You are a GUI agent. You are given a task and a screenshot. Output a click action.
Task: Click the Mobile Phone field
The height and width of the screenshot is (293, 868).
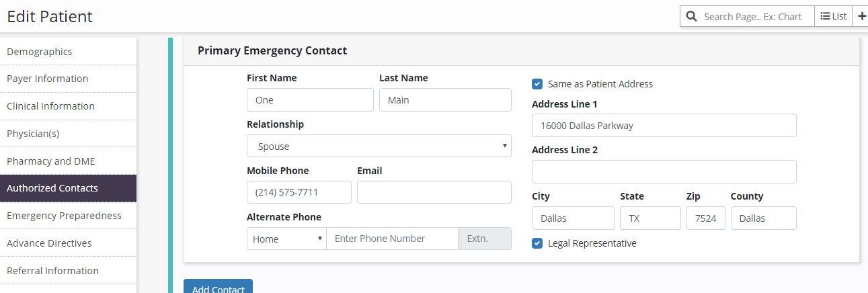coord(299,192)
